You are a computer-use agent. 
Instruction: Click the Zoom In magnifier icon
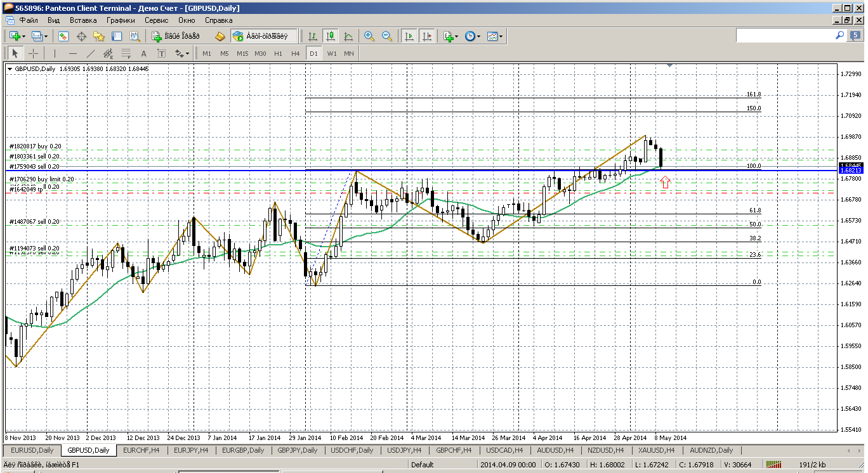pyautogui.click(x=369, y=37)
